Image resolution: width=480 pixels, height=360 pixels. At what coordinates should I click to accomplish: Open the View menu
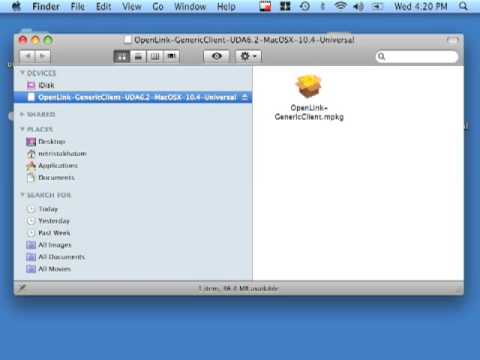pyautogui.click(x=132, y=6)
